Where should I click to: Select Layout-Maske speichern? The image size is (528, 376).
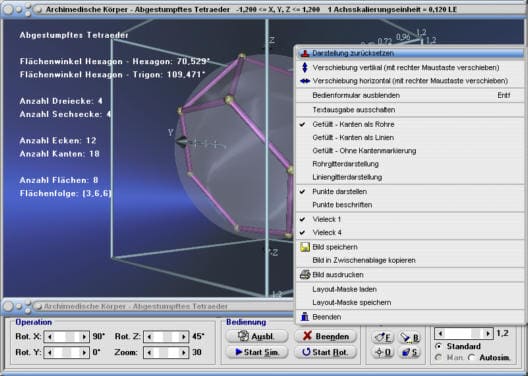410,302
